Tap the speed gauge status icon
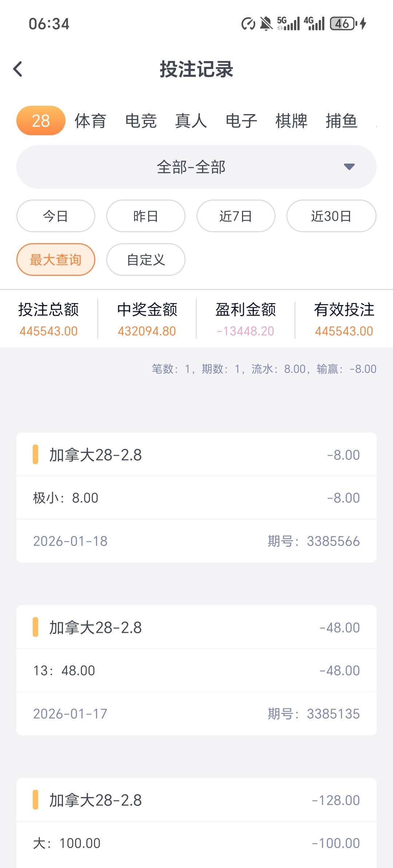Image resolution: width=393 pixels, height=868 pixels. click(248, 24)
